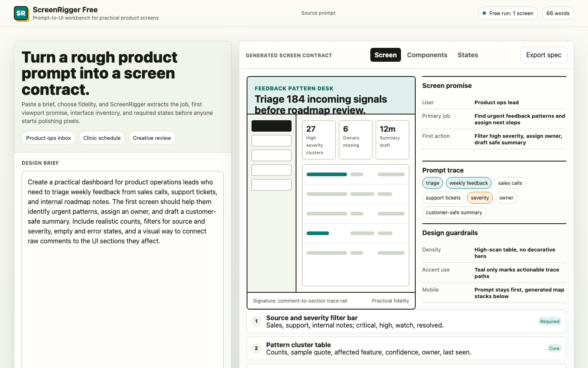This screenshot has width=588, height=368.
Task: Click the Design guardrails heading
Action: click(x=450, y=233)
